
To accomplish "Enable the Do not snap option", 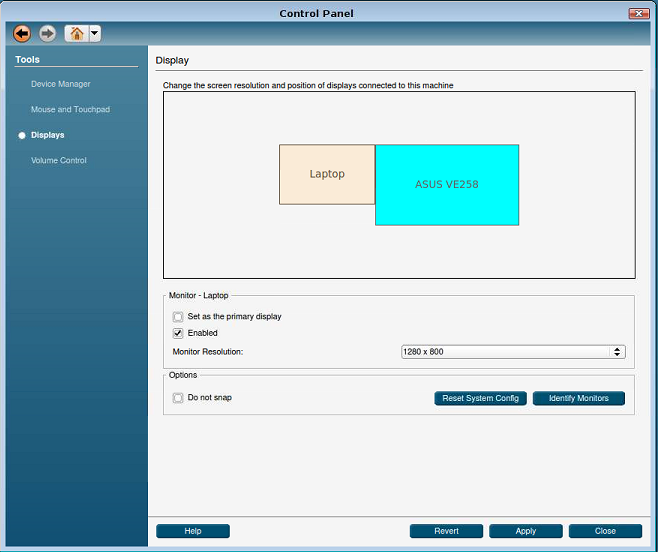I will pos(178,398).
